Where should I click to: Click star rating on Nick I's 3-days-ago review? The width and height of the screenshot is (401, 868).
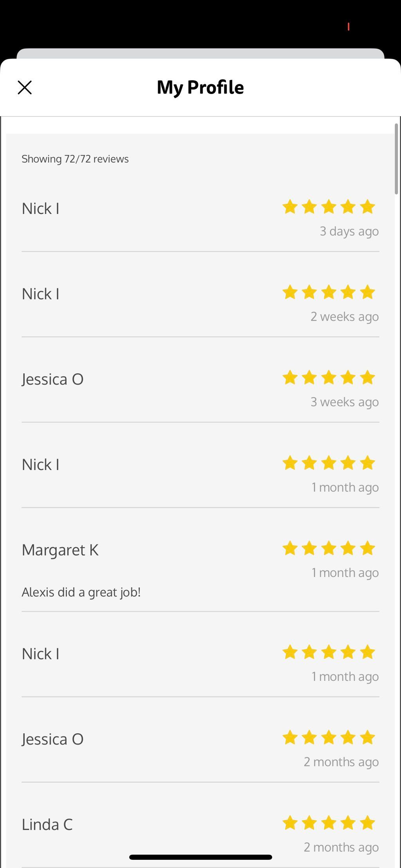(x=329, y=207)
